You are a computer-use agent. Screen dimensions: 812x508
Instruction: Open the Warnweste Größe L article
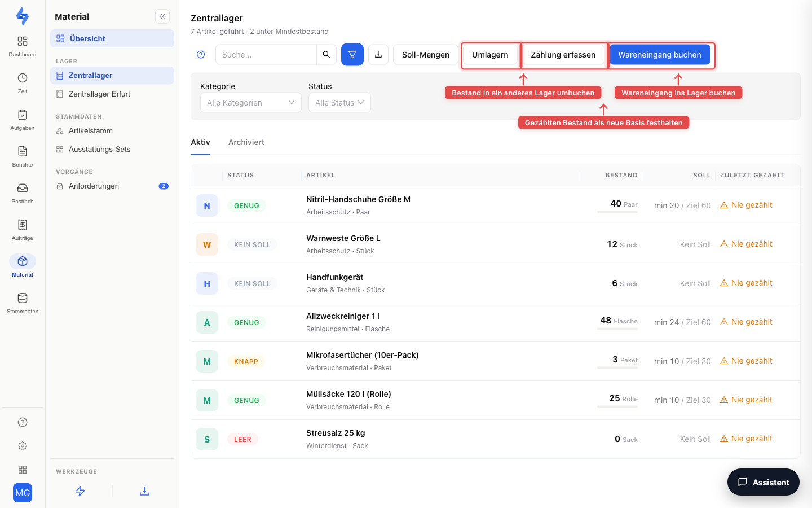point(343,238)
